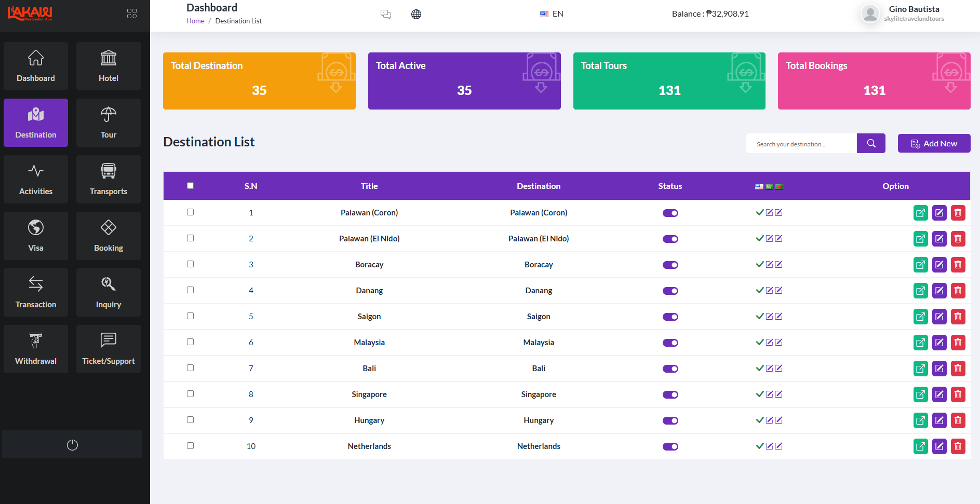Click the Total Bookings card
The image size is (980, 504).
[874, 81]
